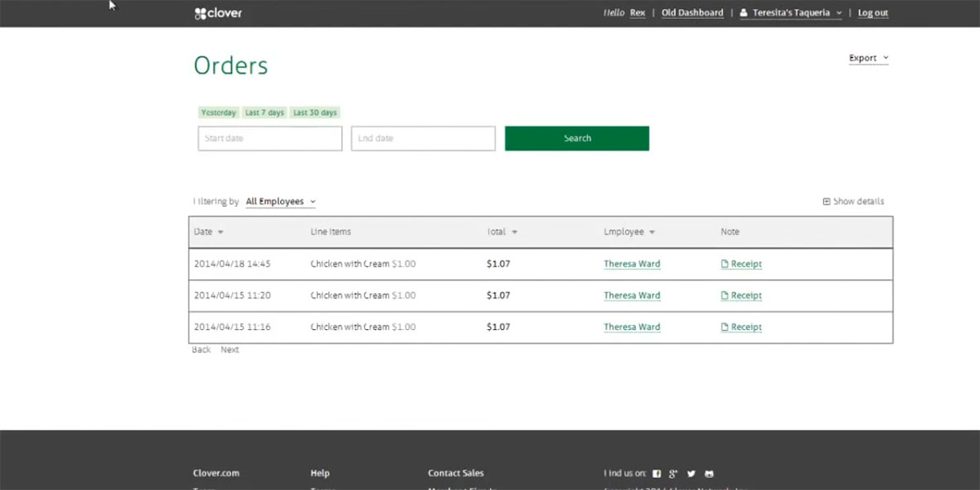Select the Last 7 days preset
This screenshot has height=490, width=980.
[x=265, y=113]
